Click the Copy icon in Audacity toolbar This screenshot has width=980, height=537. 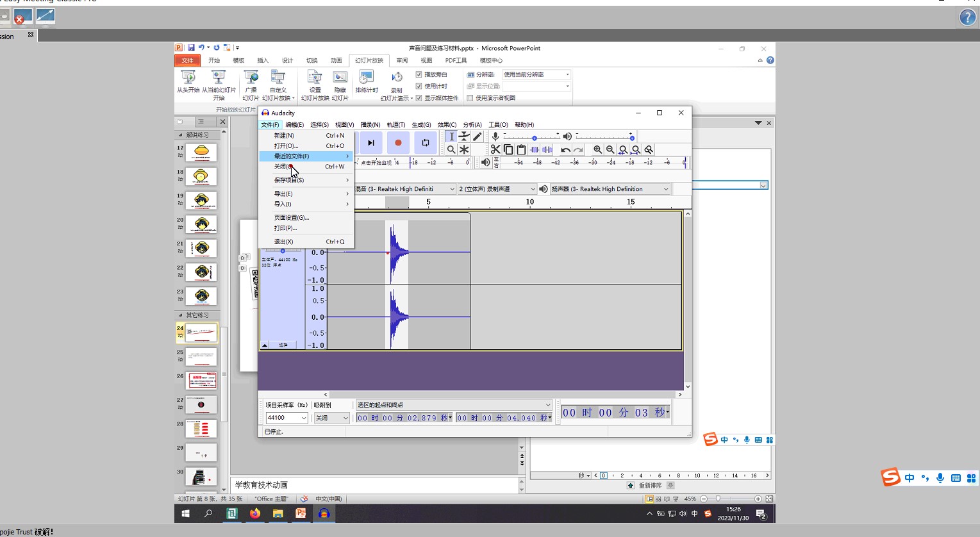click(508, 149)
